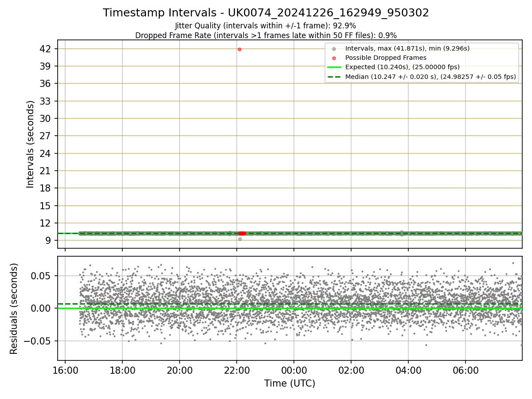The width and height of the screenshot is (532, 399).
Task: Click x-axis time label 04:00
Action: point(408,370)
